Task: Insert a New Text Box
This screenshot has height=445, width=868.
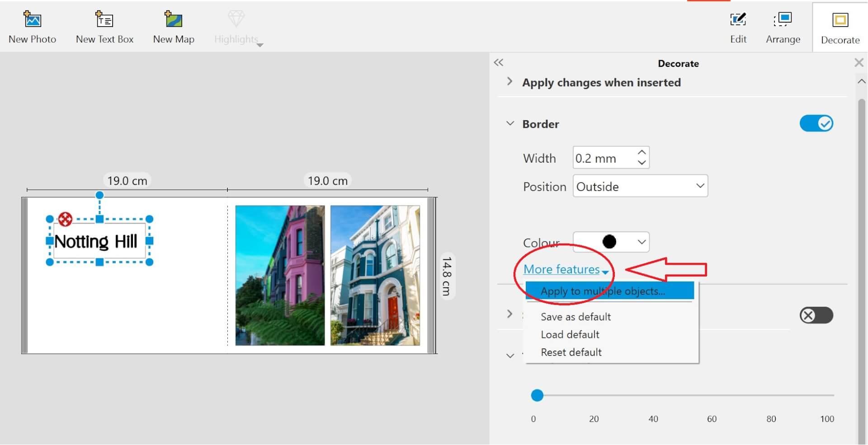Action: (104, 19)
